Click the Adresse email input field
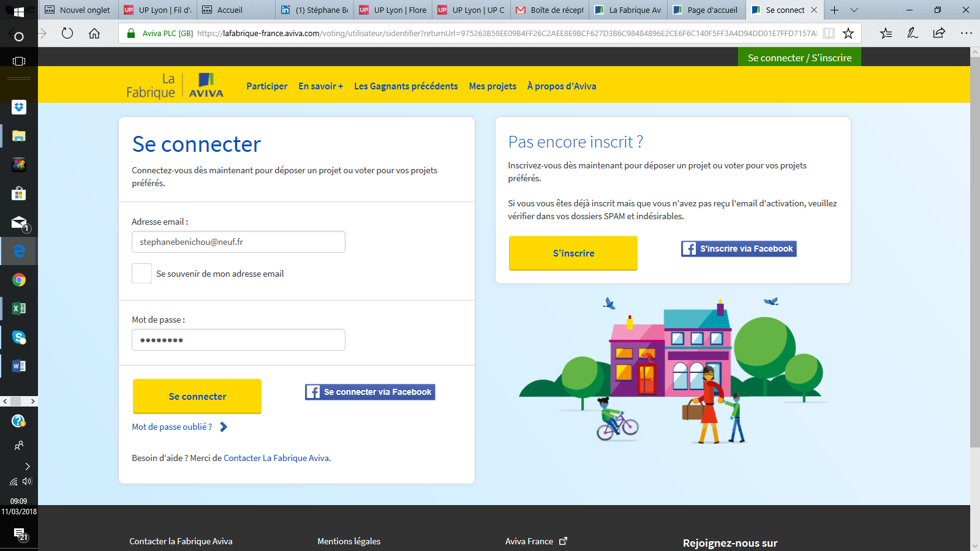 pos(238,242)
